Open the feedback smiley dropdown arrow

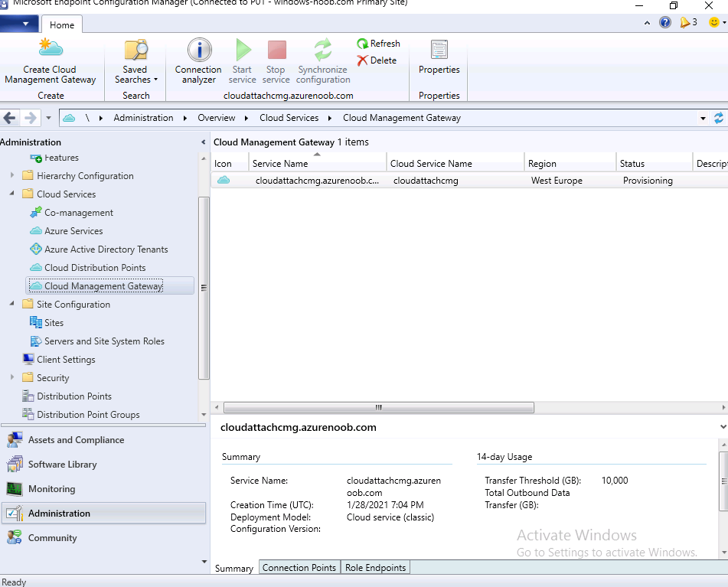click(724, 22)
